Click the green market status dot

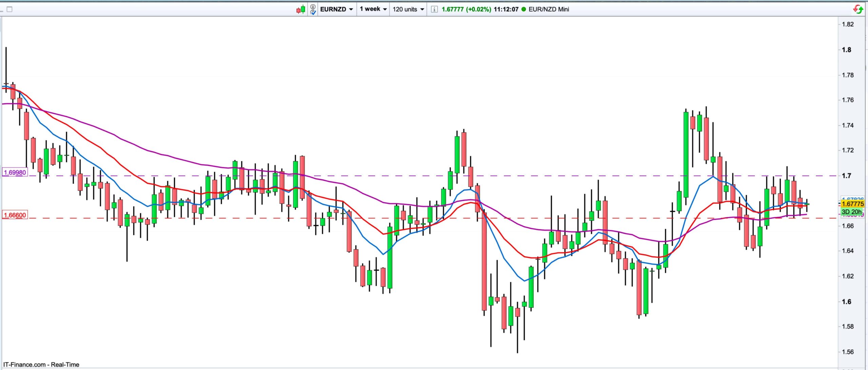524,9
